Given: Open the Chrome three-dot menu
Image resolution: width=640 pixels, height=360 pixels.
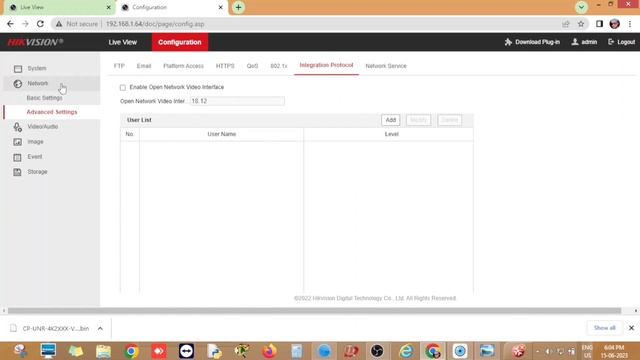Looking at the screenshot, I should 630,24.
